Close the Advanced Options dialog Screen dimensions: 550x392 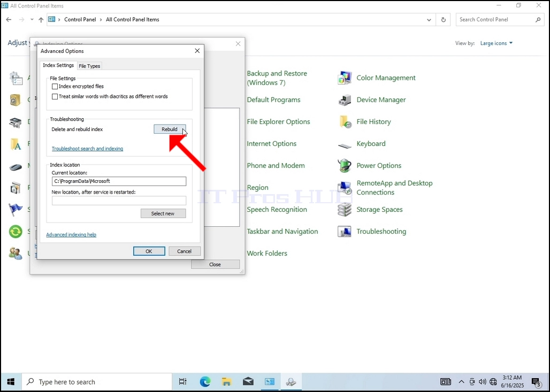pos(197,51)
